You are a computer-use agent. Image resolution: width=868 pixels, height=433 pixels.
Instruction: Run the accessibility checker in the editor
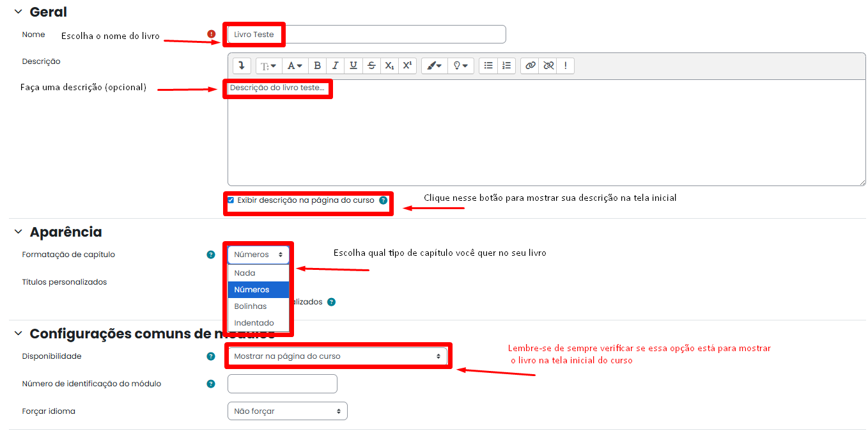[x=566, y=65]
